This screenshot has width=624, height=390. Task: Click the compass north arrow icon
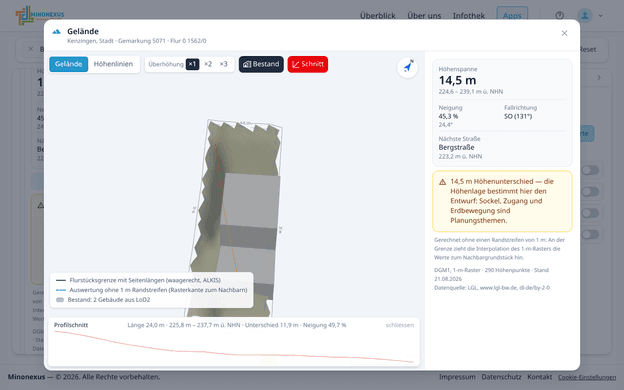pos(408,67)
